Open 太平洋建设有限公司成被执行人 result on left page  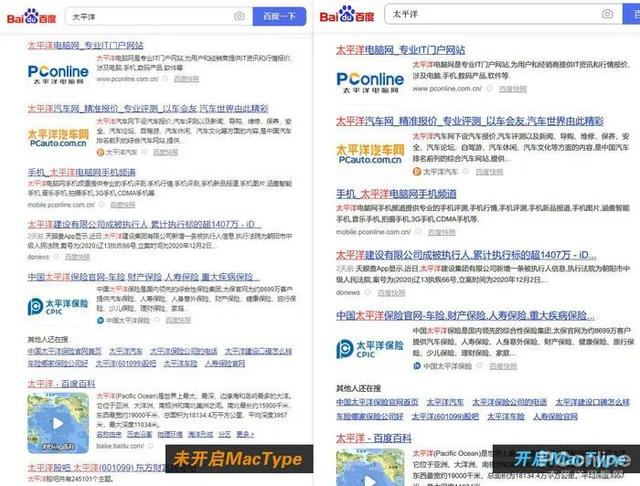(x=144, y=224)
